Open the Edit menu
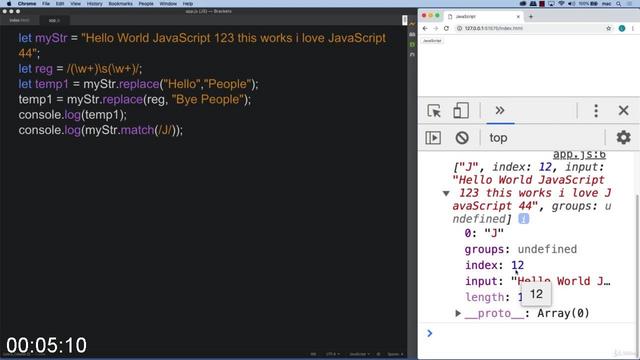The height and width of the screenshot is (360, 640). tap(60, 4)
